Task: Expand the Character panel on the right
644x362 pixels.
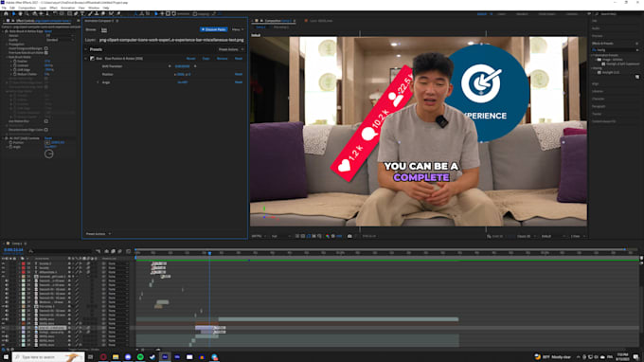Action: click(x=598, y=99)
